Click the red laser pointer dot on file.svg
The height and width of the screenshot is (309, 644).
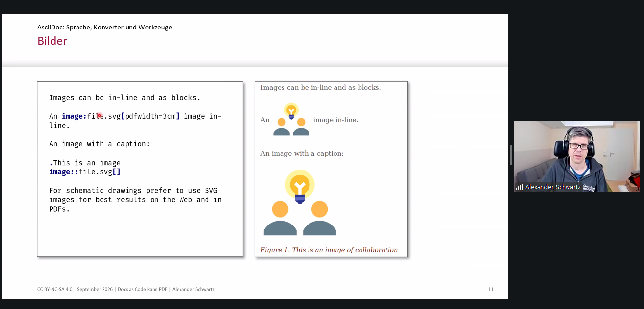(99, 116)
